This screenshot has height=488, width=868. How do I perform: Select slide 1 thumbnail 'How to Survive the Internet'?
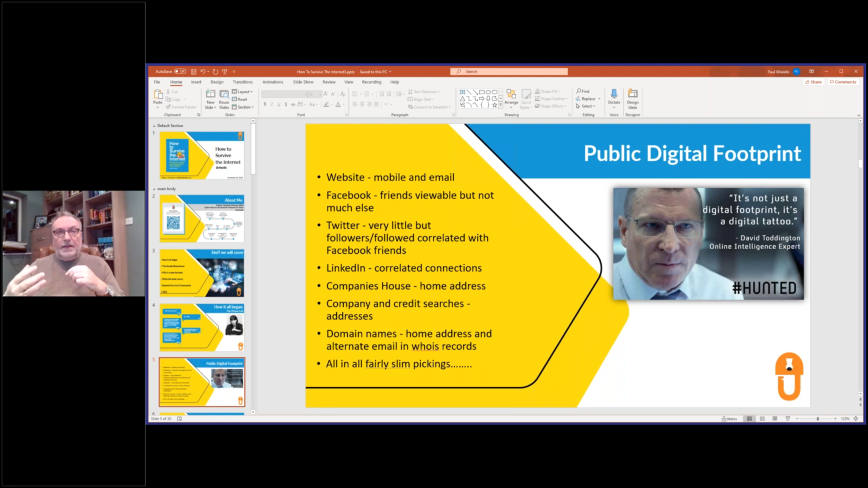202,156
